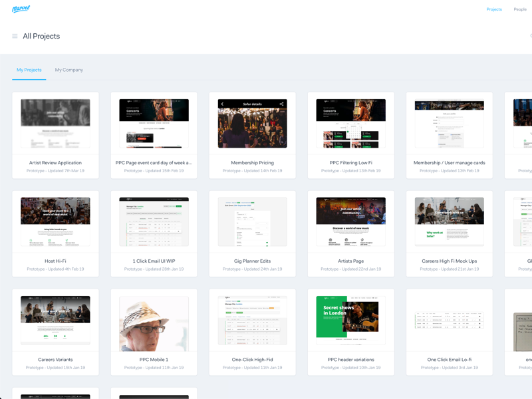Click 'Prototype - Updated 21st Jan 19' text

click(450, 269)
